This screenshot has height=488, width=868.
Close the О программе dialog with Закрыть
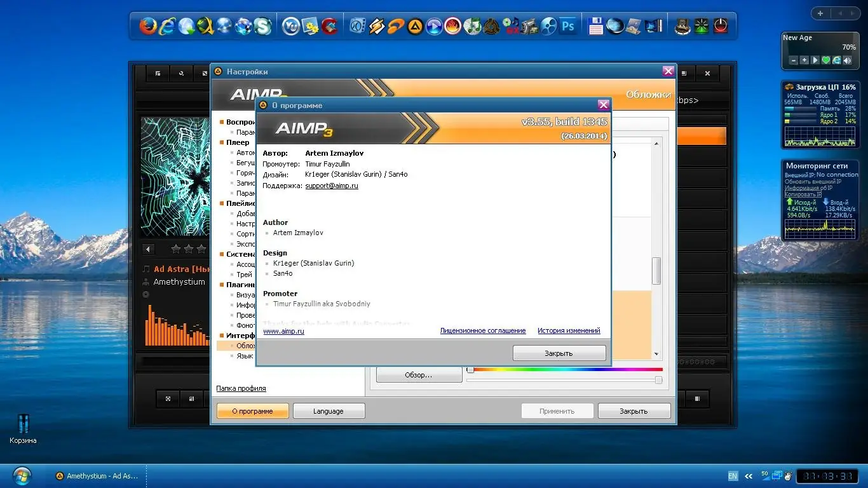pos(559,353)
